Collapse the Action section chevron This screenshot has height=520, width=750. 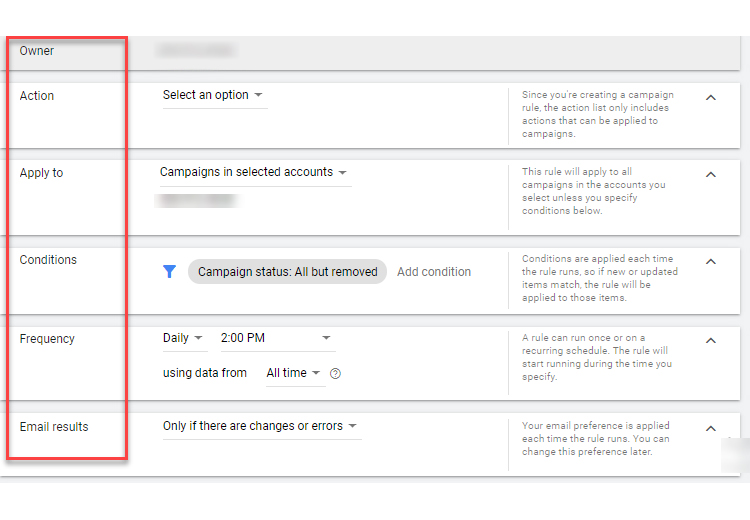click(711, 98)
